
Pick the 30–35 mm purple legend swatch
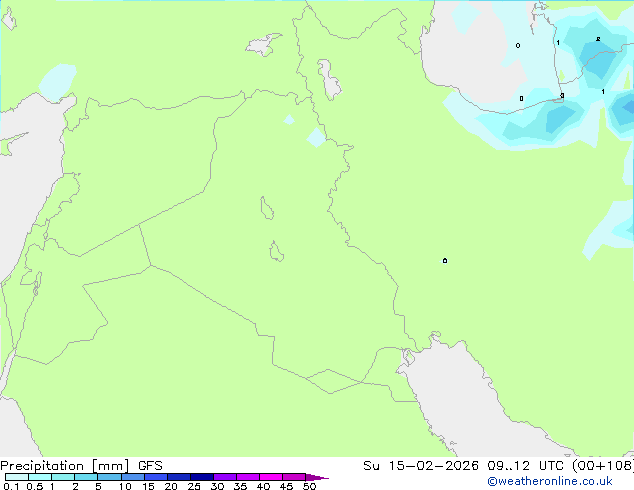[x=225, y=477]
